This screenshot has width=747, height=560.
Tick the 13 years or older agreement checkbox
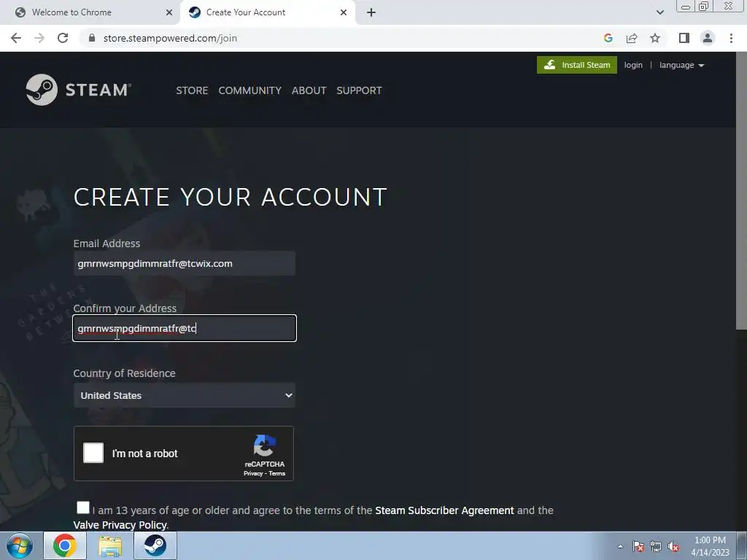(x=83, y=507)
